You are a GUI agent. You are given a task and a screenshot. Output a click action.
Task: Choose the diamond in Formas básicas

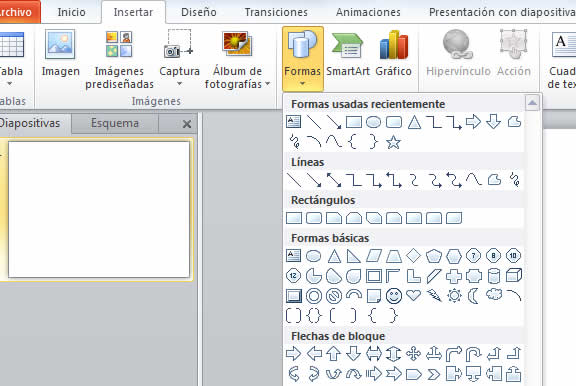pyautogui.click(x=413, y=256)
